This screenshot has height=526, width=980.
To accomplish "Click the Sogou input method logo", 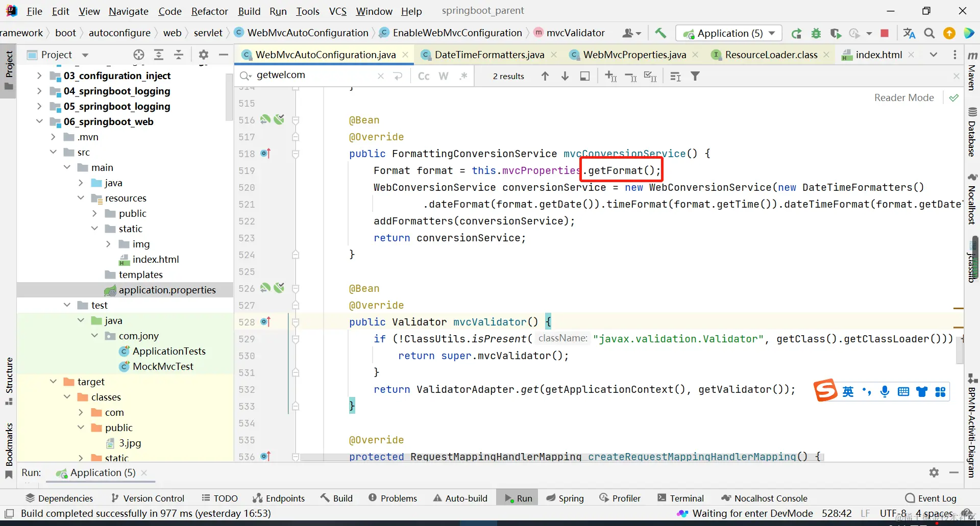I will pos(825,391).
